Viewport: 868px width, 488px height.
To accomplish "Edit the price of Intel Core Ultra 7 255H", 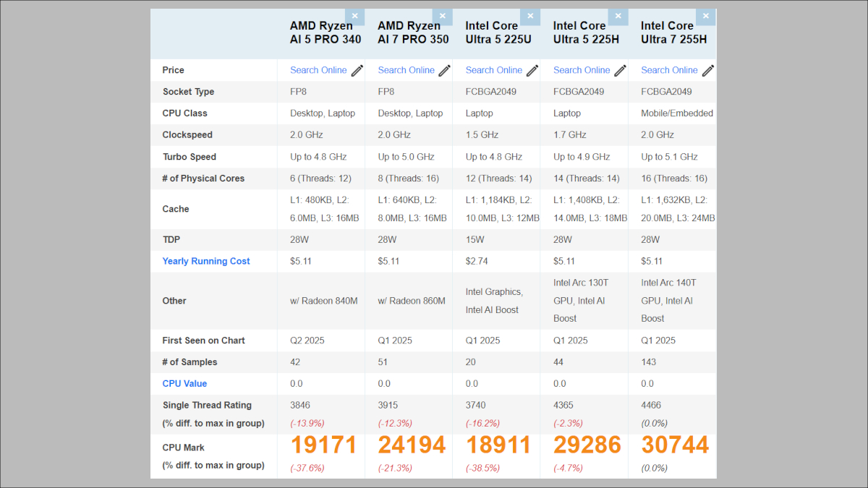I will [706, 70].
